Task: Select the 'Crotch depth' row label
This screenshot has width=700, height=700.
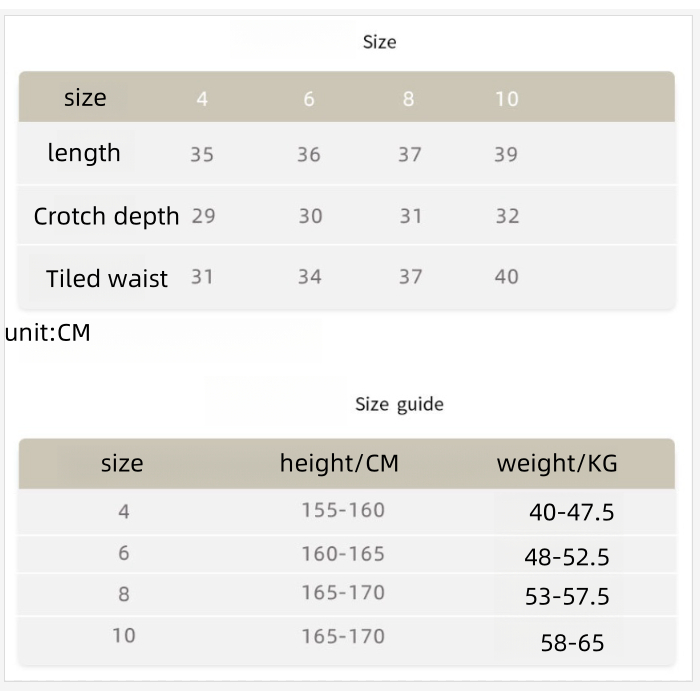Action: [x=106, y=216]
